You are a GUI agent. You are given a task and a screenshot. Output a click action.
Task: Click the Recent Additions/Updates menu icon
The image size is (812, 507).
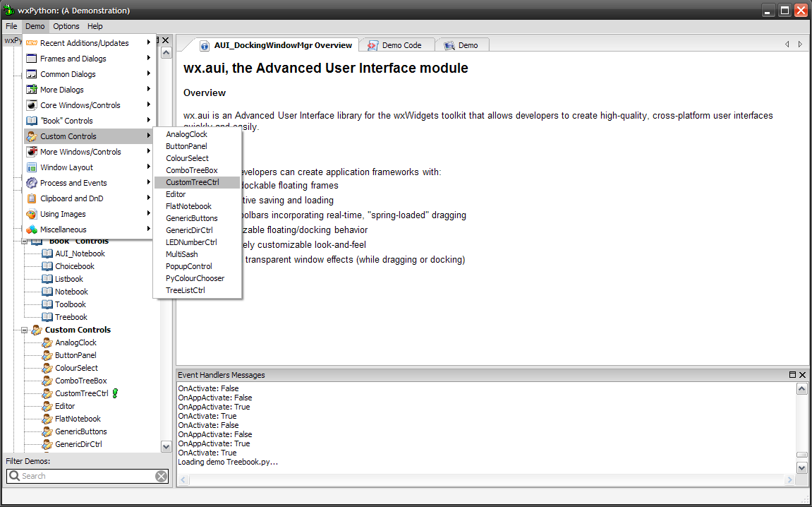tap(31, 43)
